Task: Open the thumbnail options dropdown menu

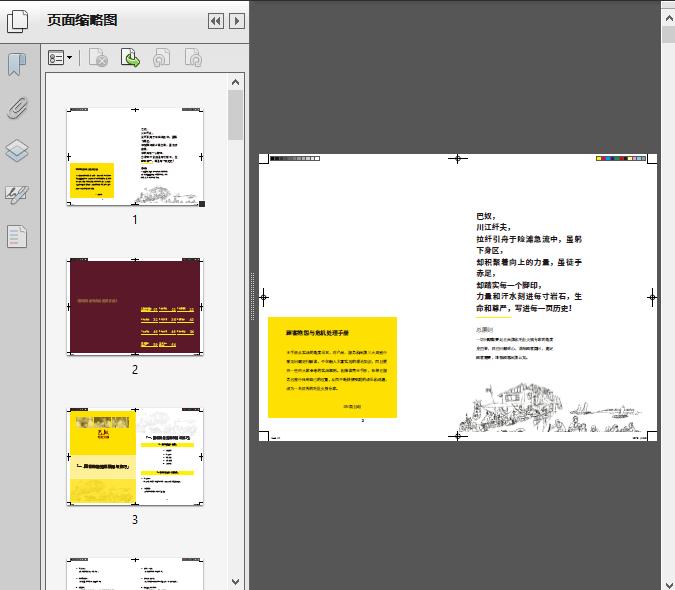Action: coord(60,58)
